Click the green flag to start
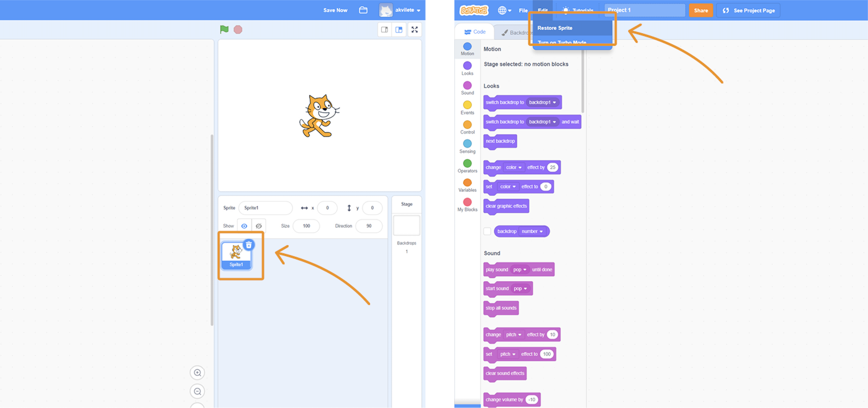 click(x=224, y=29)
